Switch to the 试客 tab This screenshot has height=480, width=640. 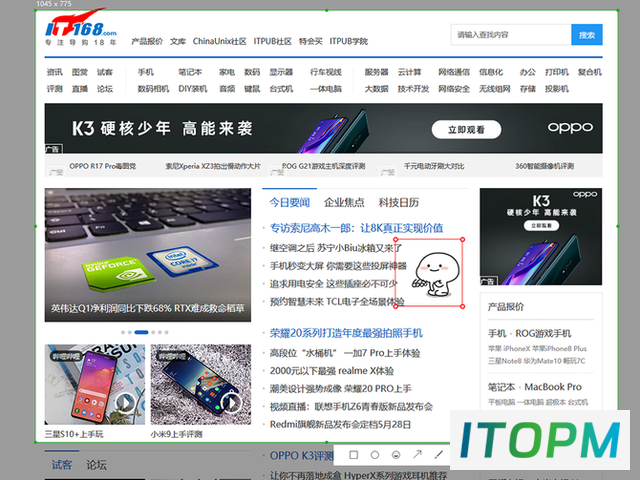62,465
